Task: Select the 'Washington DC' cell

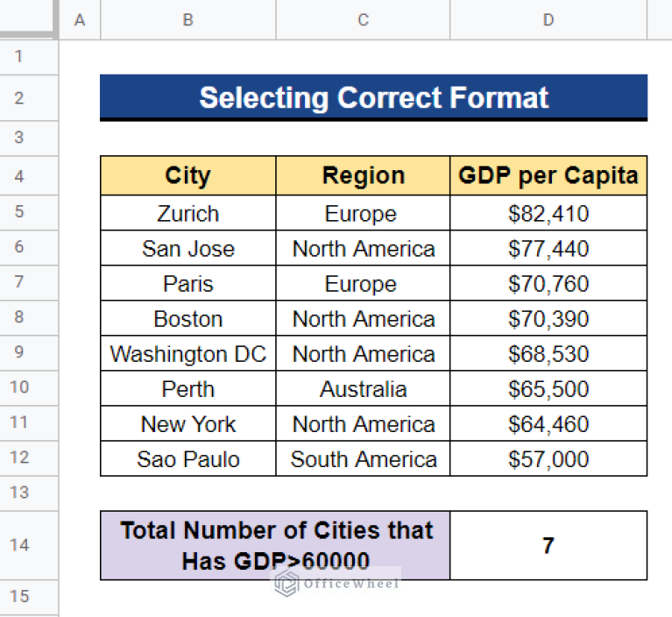Action: coord(188,354)
